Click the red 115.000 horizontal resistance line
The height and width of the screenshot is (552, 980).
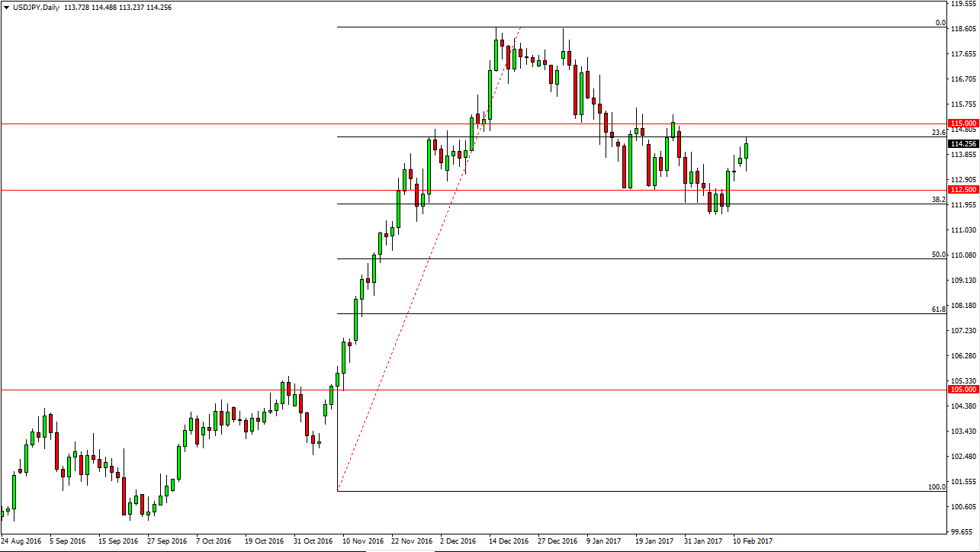(x=458, y=123)
